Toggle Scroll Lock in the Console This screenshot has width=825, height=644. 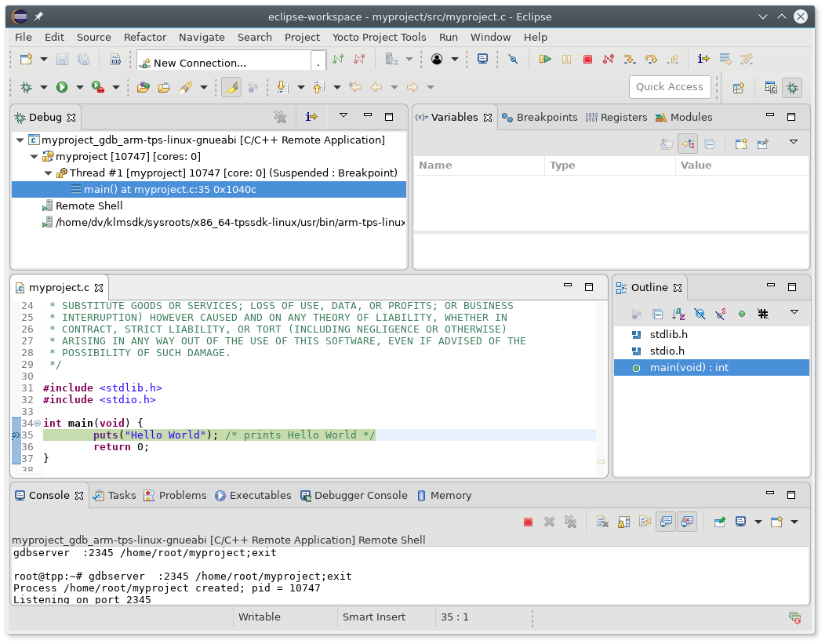[623, 522]
